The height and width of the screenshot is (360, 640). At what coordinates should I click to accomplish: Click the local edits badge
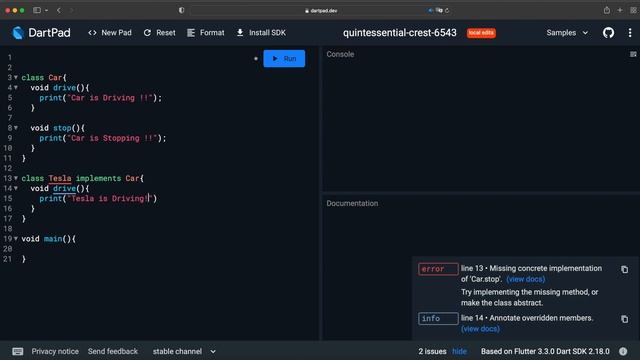click(x=481, y=33)
